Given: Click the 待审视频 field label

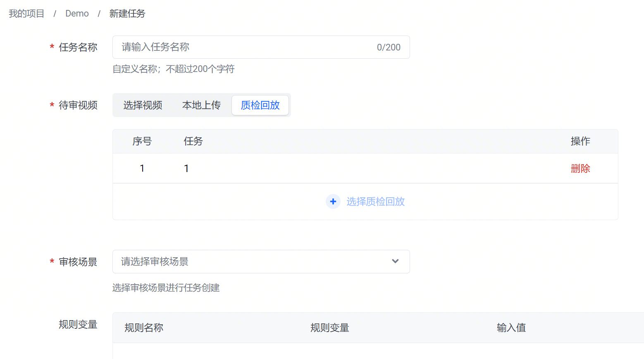Looking at the screenshot, I should point(78,105).
